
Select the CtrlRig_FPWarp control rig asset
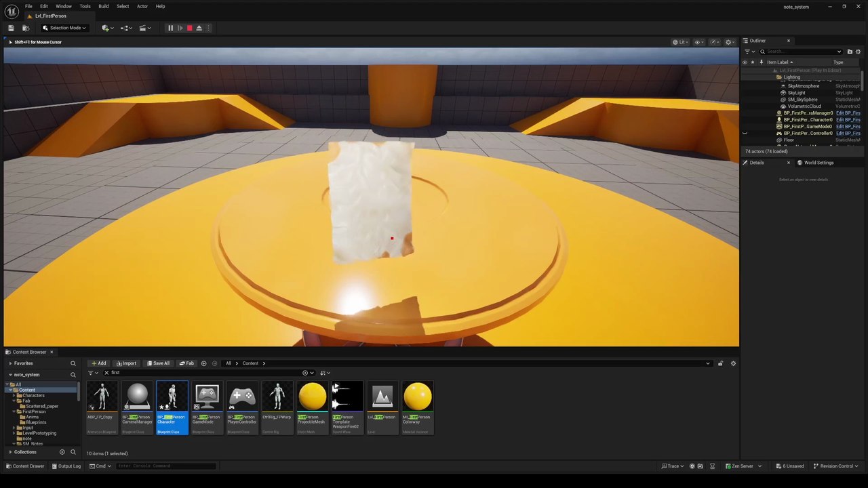click(x=277, y=407)
